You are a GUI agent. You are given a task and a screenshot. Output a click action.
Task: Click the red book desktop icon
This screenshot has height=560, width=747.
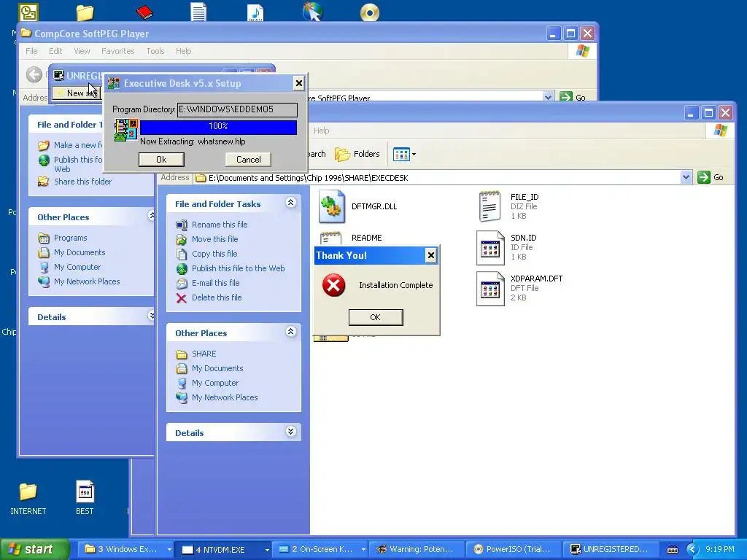144,12
